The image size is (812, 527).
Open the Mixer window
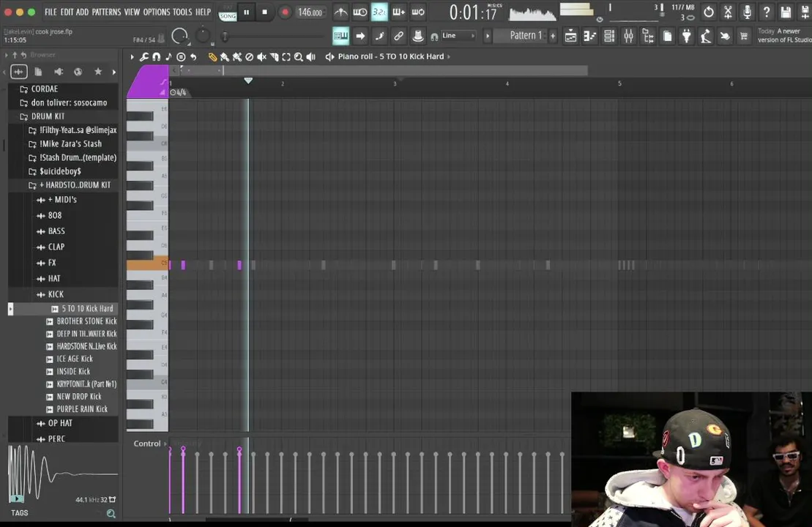tap(628, 36)
